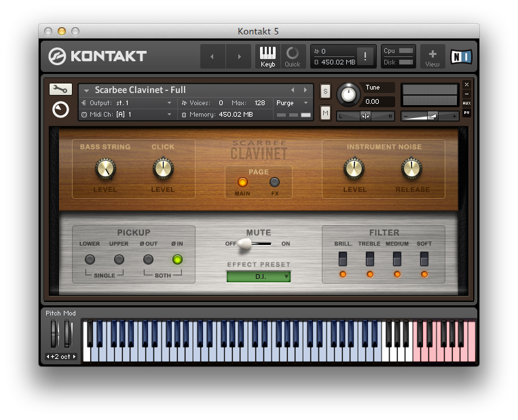This screenshot has height=420, width=518.
Task: Switch to the FX page
Action: (x=274, y=183)
